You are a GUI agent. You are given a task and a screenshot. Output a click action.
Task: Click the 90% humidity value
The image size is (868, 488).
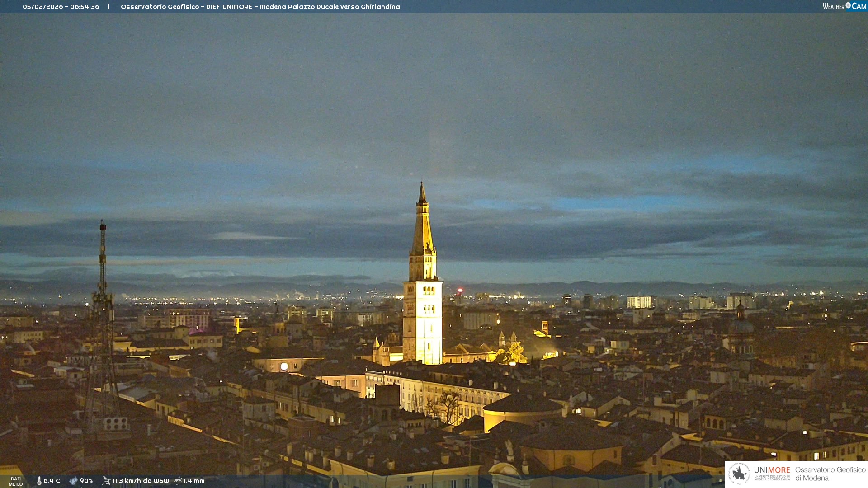click(x=86, y=481)
